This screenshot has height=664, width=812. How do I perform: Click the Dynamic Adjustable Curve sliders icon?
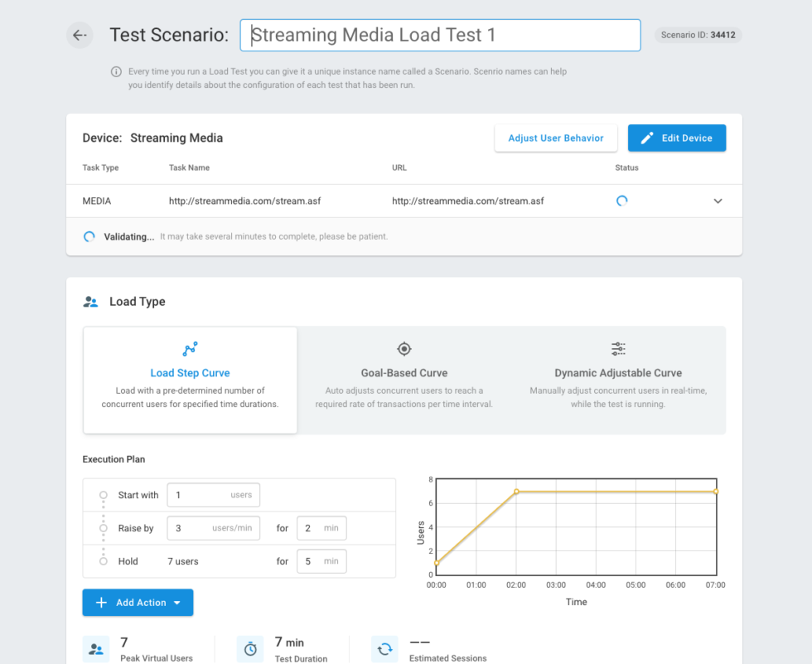(x=618, y=349)
